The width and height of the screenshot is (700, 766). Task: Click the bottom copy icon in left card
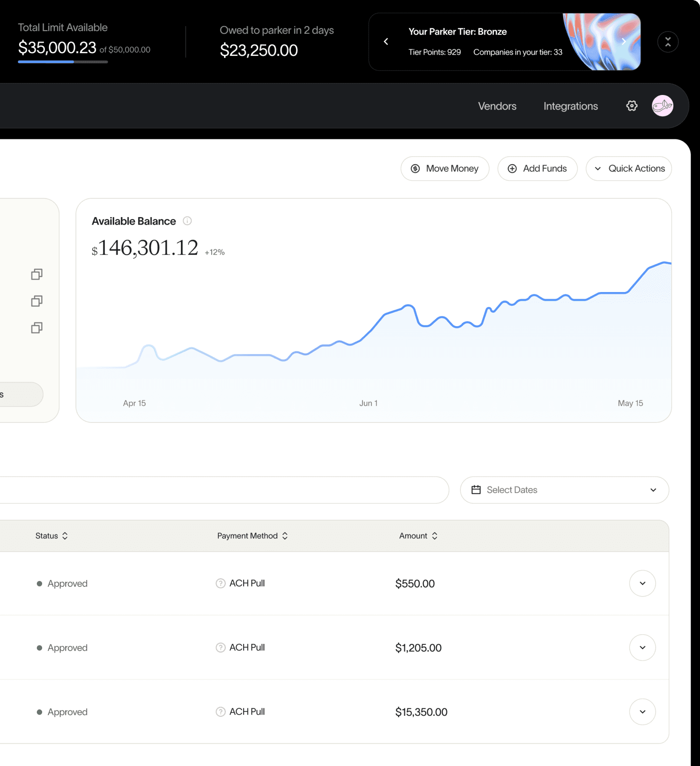37,328
